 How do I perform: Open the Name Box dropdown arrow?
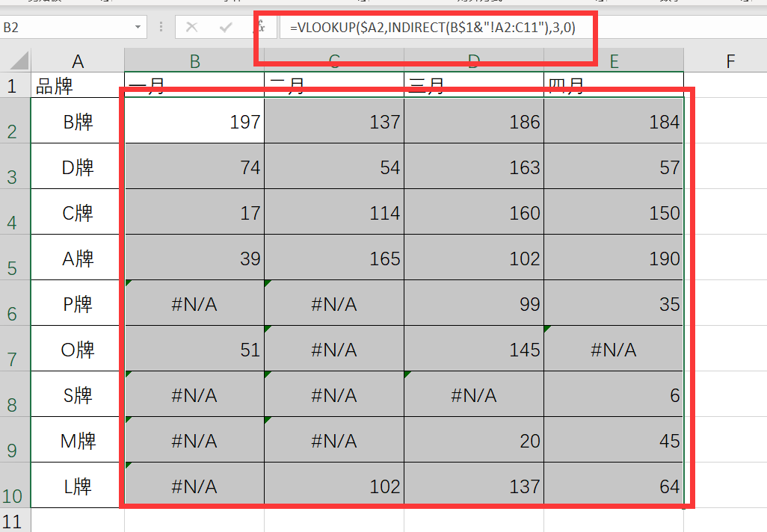point(138,28)
